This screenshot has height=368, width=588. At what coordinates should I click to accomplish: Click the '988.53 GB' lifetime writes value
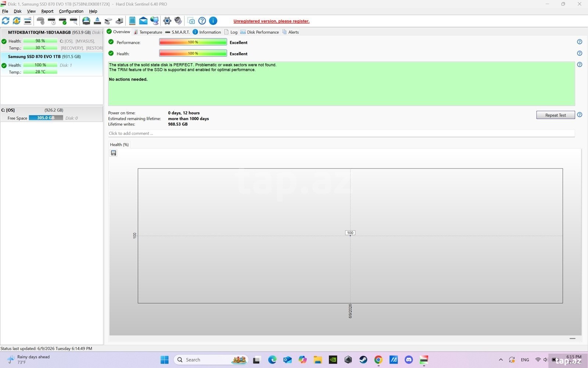pos(178,124)
